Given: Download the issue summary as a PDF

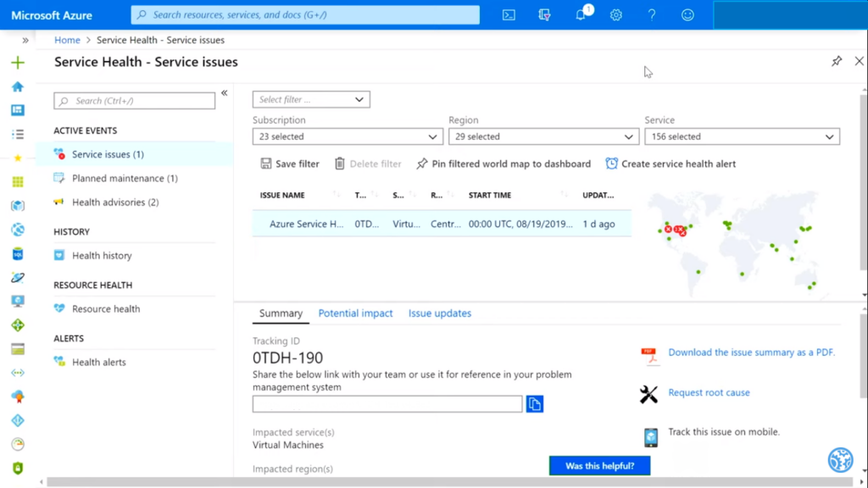Looking at the screenshot, I should click(x=751, y=352).
